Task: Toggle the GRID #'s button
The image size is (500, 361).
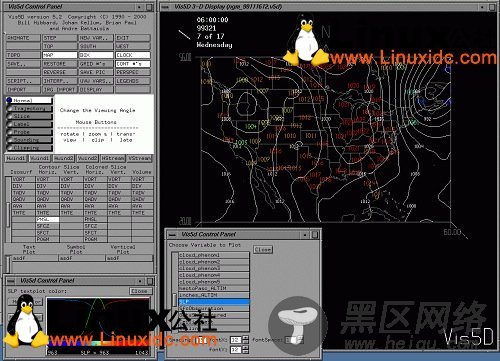Action: (x=96, y=63)
